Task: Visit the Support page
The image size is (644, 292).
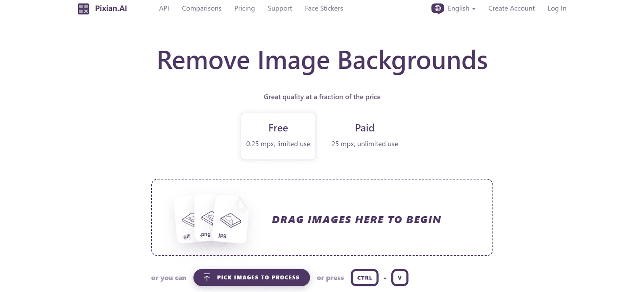Action: click(x=280, y=8)
